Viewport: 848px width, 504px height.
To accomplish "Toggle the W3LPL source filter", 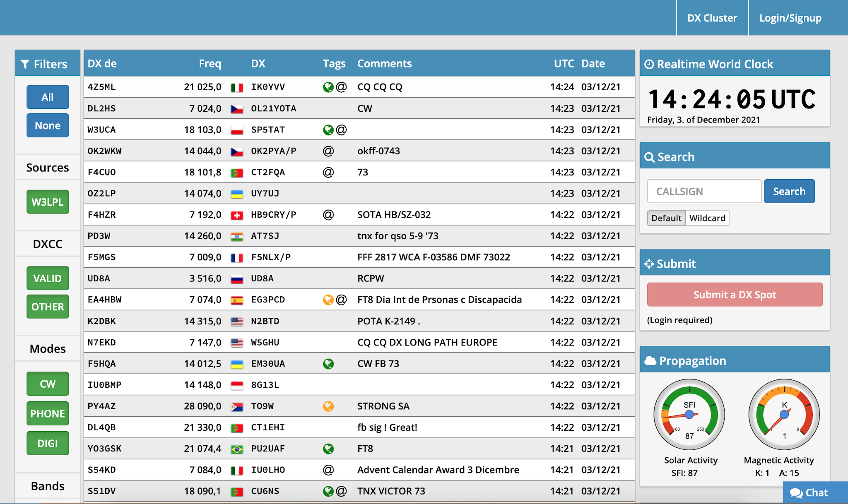I will tap(48, 202).
